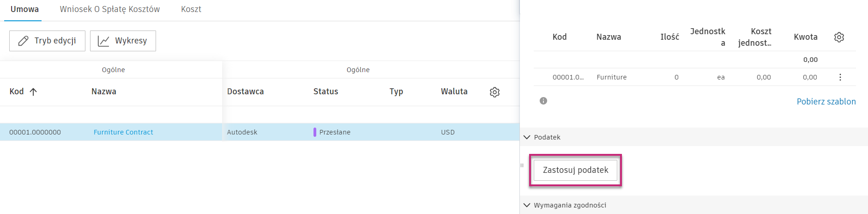Switch to the Umowa tab
This screenshot has width=868, height=214.
24,9
